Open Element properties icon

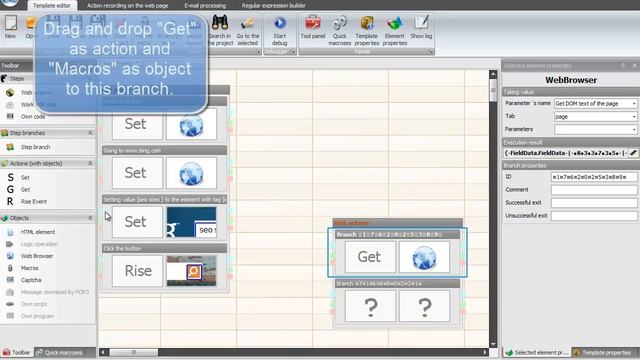click(x=395, y=23)
